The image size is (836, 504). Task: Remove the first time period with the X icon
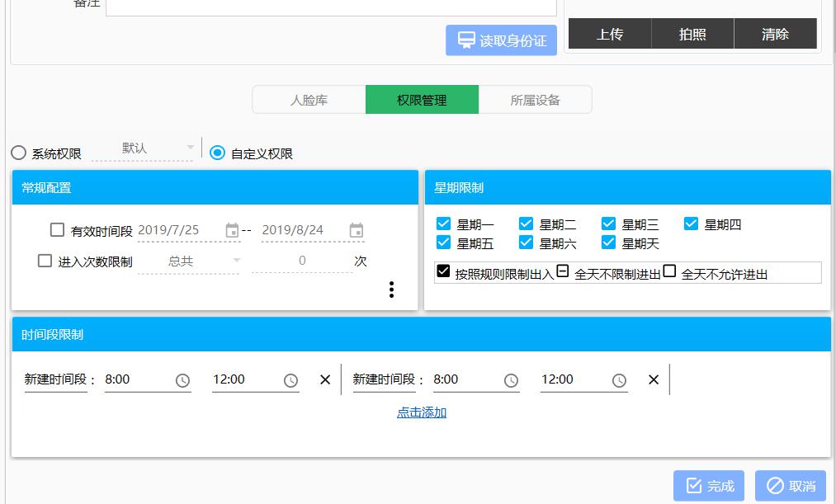[324, 379]
